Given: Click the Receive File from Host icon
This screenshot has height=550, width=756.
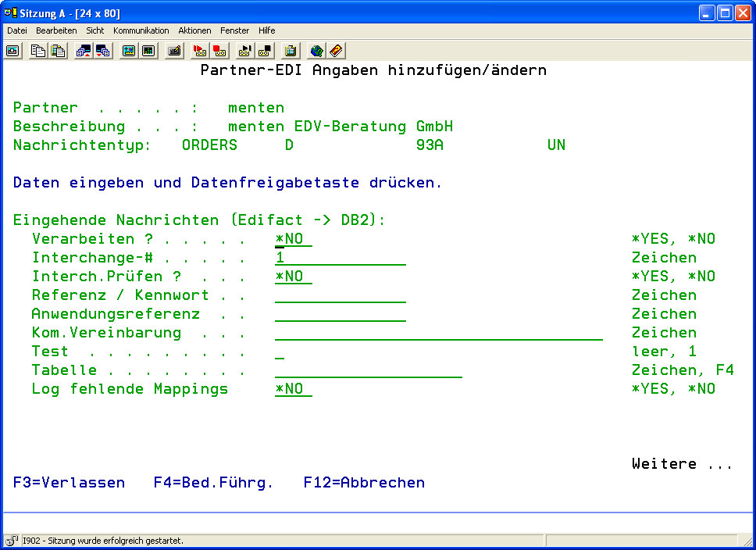Looking at the screenshot, I should 102,51.
